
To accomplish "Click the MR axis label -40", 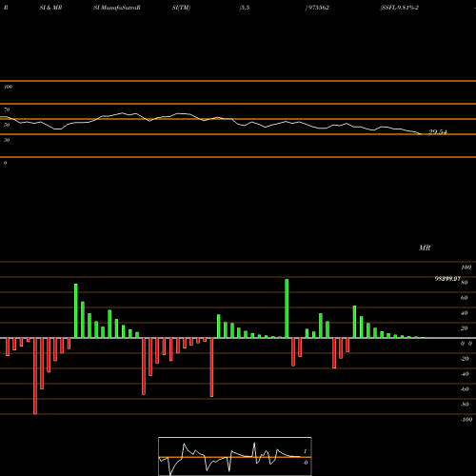I will click(465, 374).
